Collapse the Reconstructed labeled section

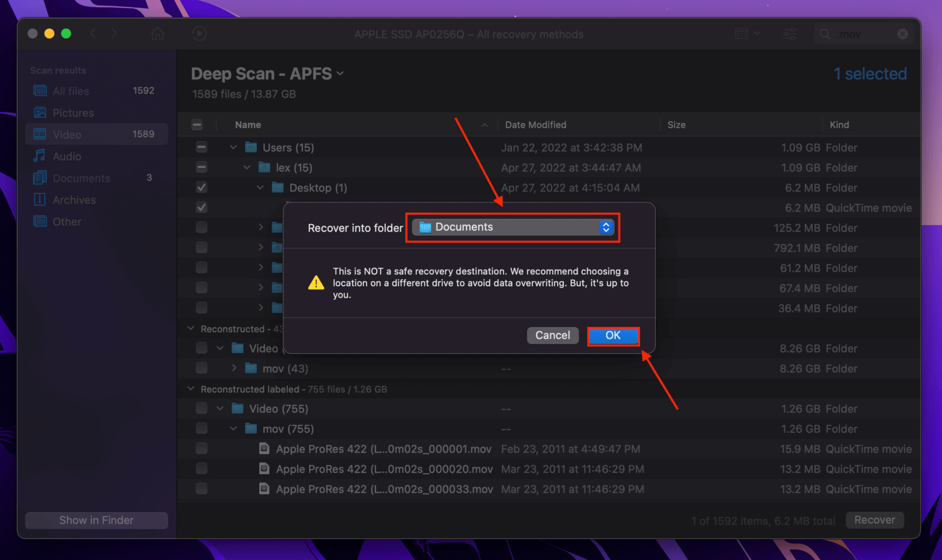[x=191, y=389]
